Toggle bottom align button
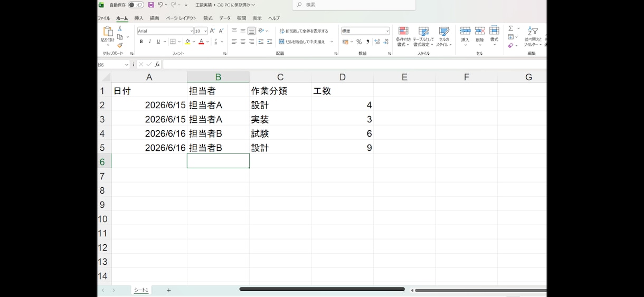Image resolution: width=644 pixels, height=297 pixels. [x=252, y=31]
